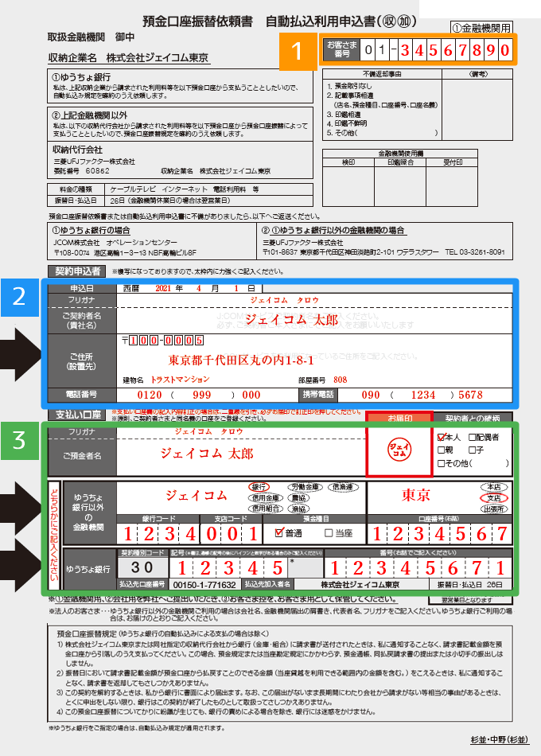Select the 本店 branch type option
Screen dimensions: 541x756
tap(494, 487)
